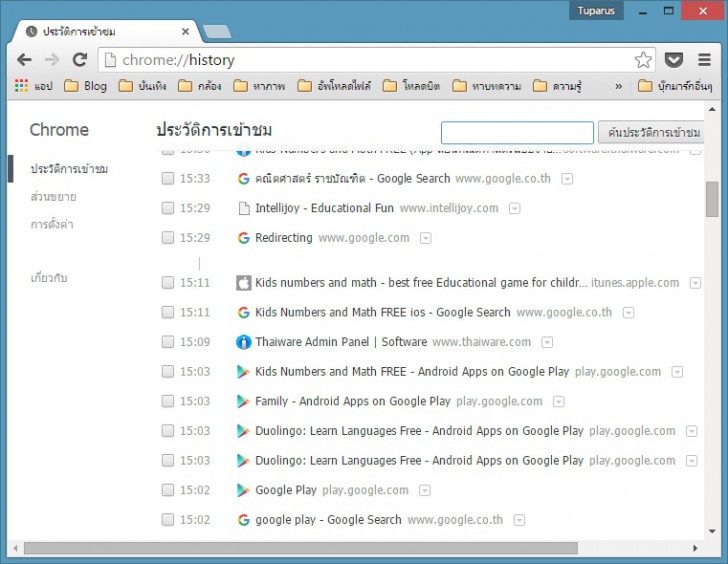Open the Family - Android Apps link
728x564 pixels.
click(352, 401)
